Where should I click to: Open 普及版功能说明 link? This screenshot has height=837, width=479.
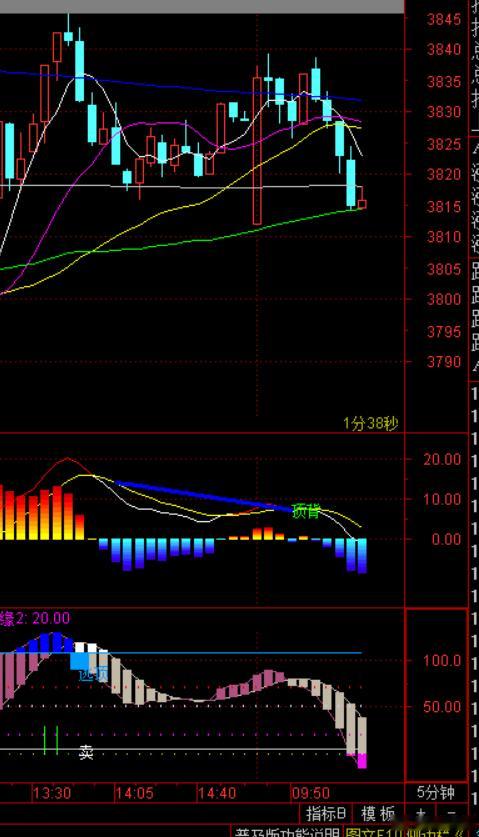[287, 832]
